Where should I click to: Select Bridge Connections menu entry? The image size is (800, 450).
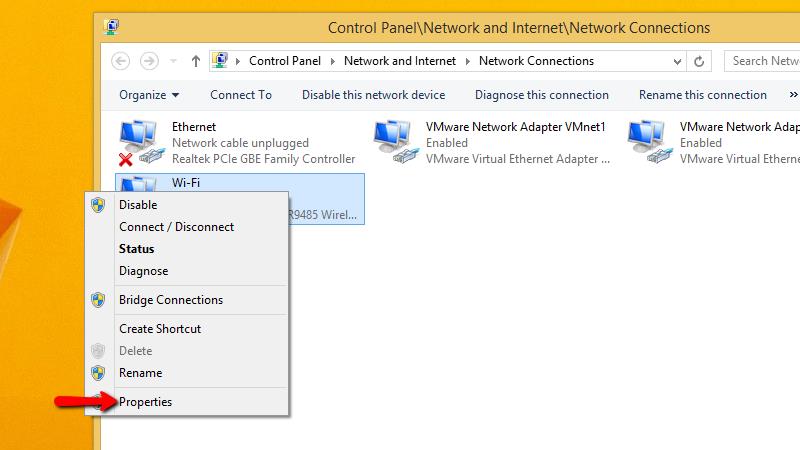pos(171,299)
